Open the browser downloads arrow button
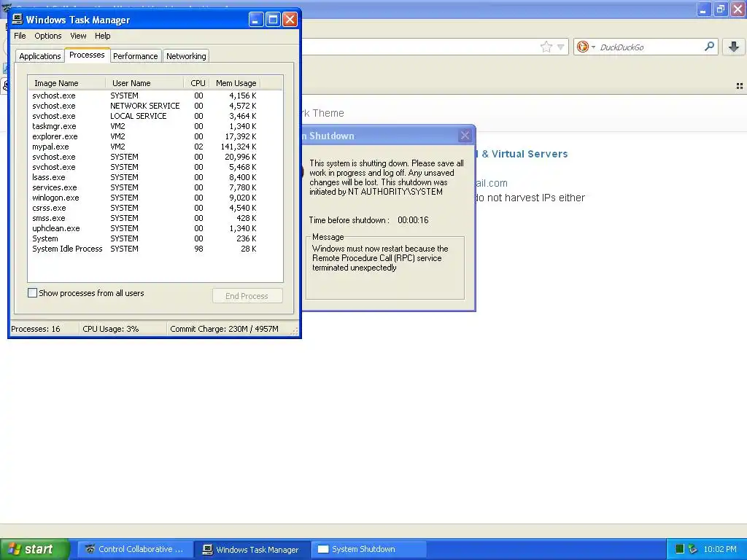747x560 pixels. point(734,47)
